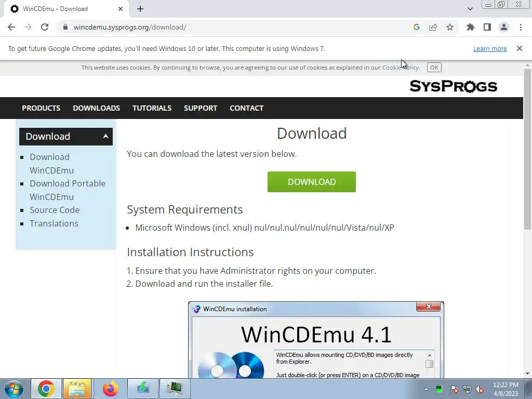Open Download WinCDEmu sidebar link

(51, 164)
